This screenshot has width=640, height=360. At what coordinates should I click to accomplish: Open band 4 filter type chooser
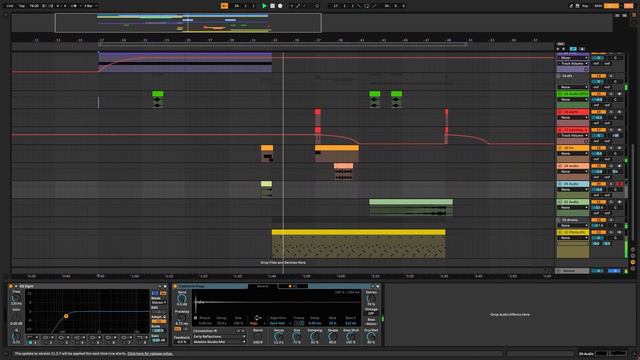click(x=79, y=337)
